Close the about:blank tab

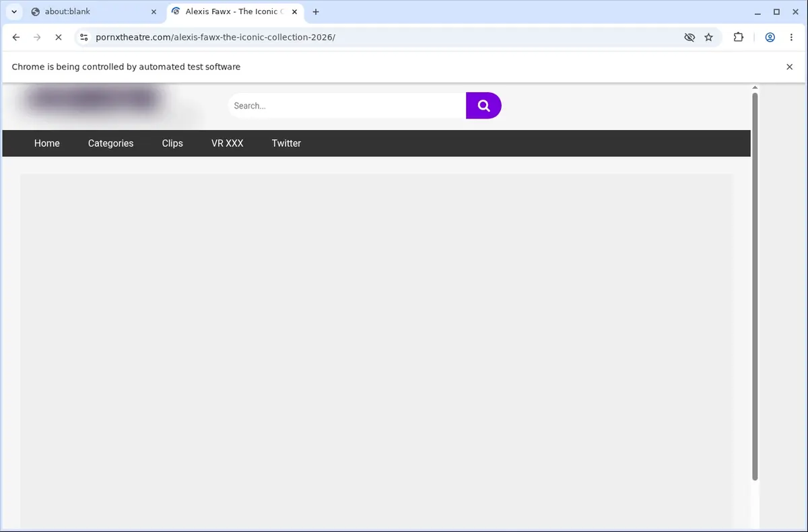tap(154, 11)
